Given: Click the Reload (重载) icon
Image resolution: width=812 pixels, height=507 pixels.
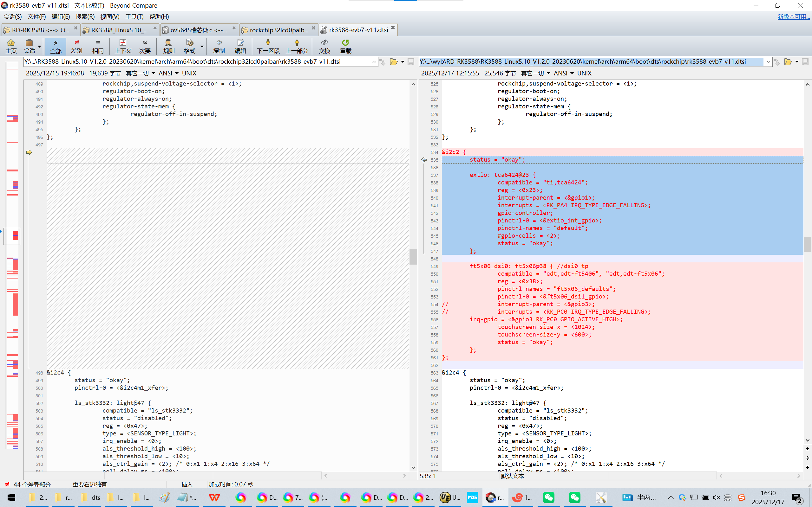Looking at the screenshot, I should [x=345, y=46].
